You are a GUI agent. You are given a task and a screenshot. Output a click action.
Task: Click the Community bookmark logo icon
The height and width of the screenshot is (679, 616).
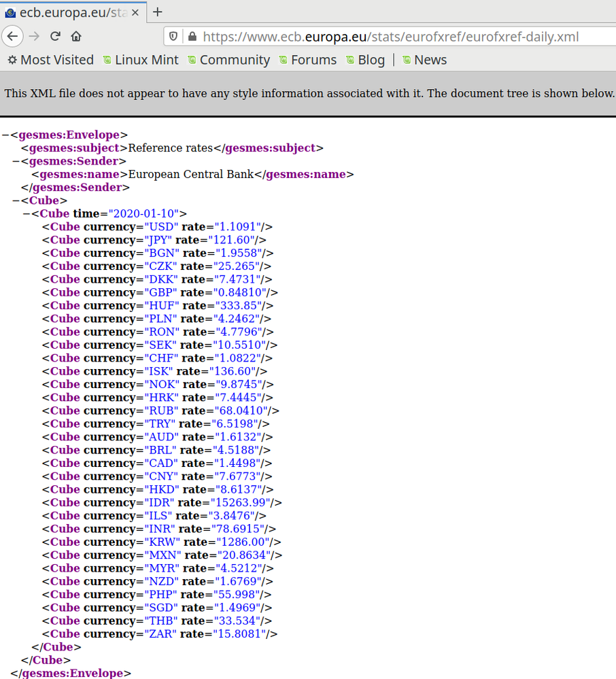pyautogui.click(x=192, y=60)
